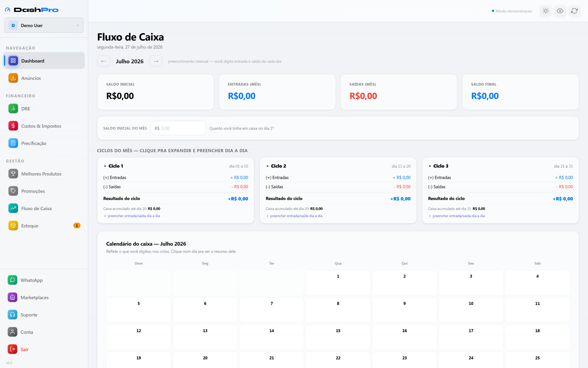Screen dimensions: 588x368
Task: Select Marketplaces menu item label
Action: (x=34, y=297)
